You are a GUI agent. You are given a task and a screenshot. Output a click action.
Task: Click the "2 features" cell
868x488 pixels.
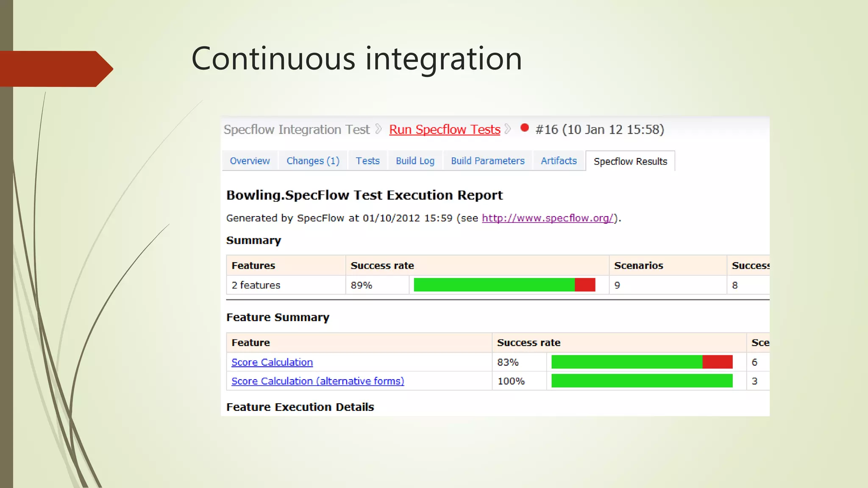[x=286, y=285]
